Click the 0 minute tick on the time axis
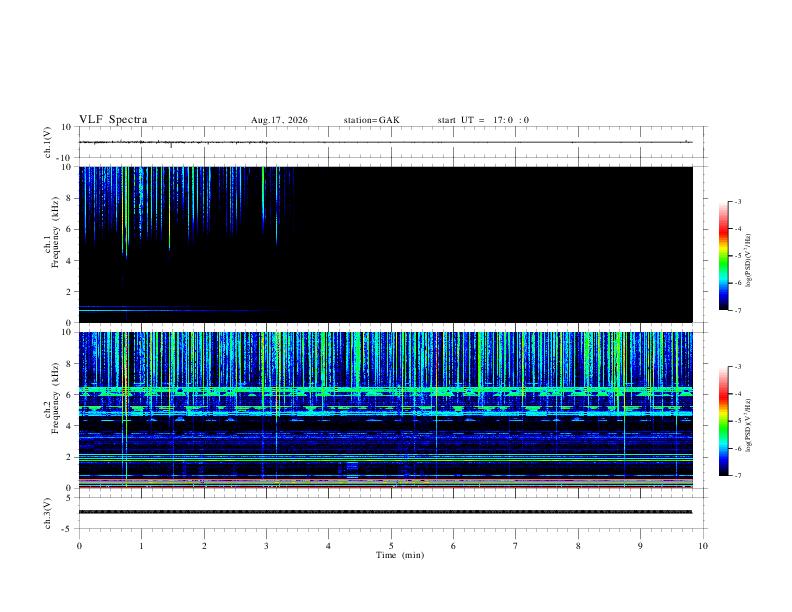Screen dimensions: 792x612 point(79,546)
